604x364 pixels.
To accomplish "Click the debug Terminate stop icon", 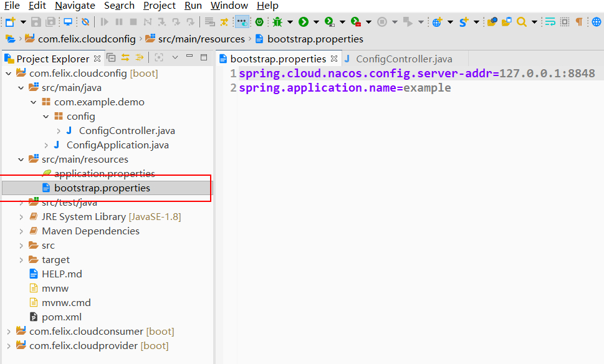I will (133, 22).
